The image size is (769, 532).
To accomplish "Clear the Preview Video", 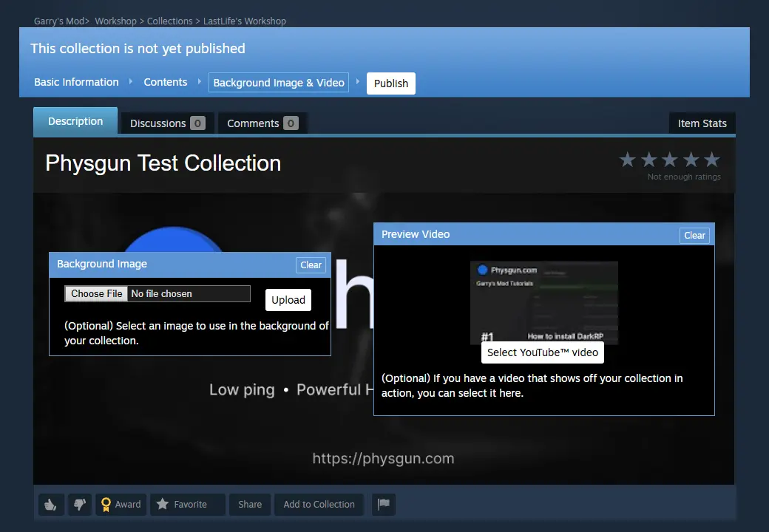I will 694,236.
